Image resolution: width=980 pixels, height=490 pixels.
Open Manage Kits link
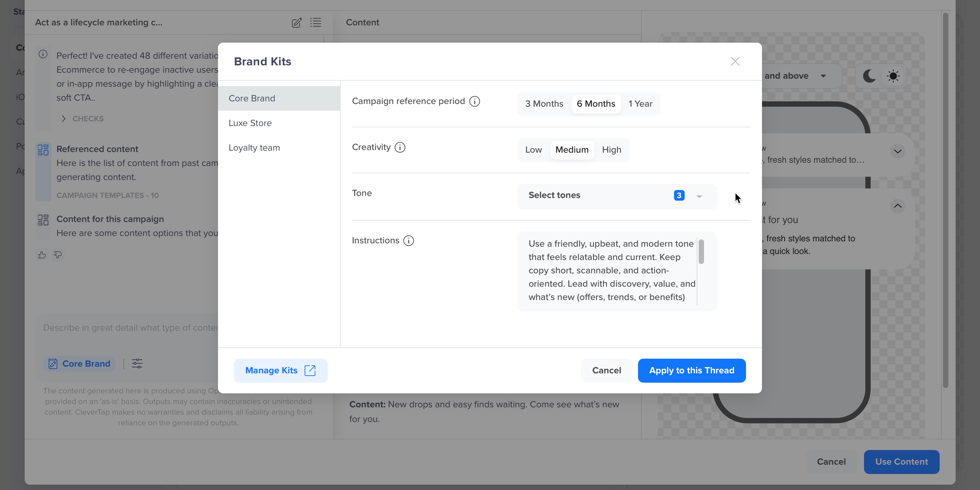click(x=280, y=370)
